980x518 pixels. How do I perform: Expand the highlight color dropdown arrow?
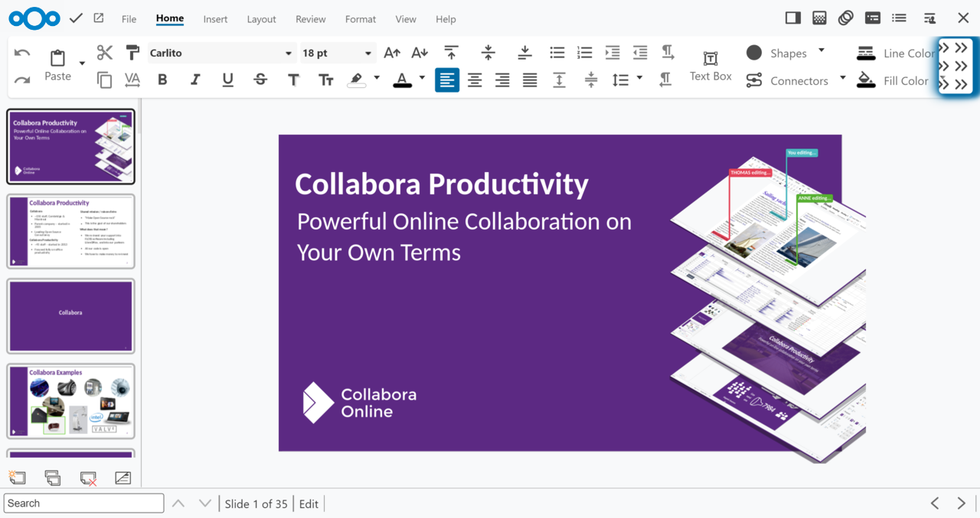pyautogui.click(x=377, y=78)
